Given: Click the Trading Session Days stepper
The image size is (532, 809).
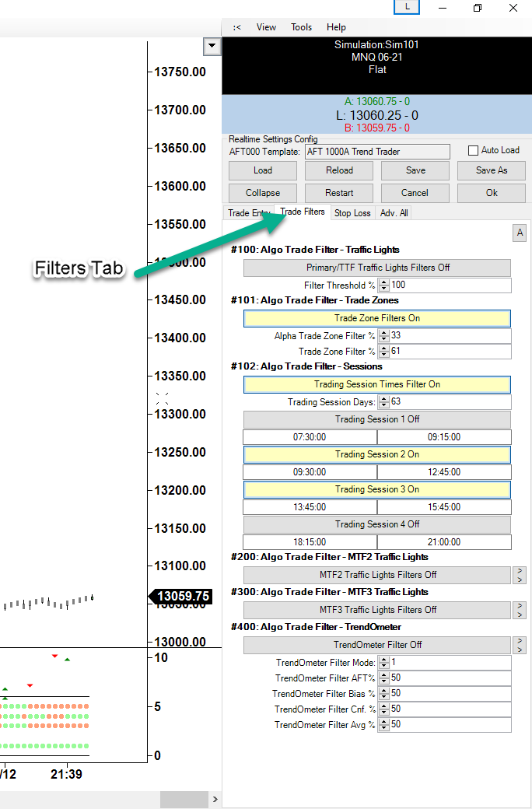Looking at the screenshot, I should pos(383,402).
